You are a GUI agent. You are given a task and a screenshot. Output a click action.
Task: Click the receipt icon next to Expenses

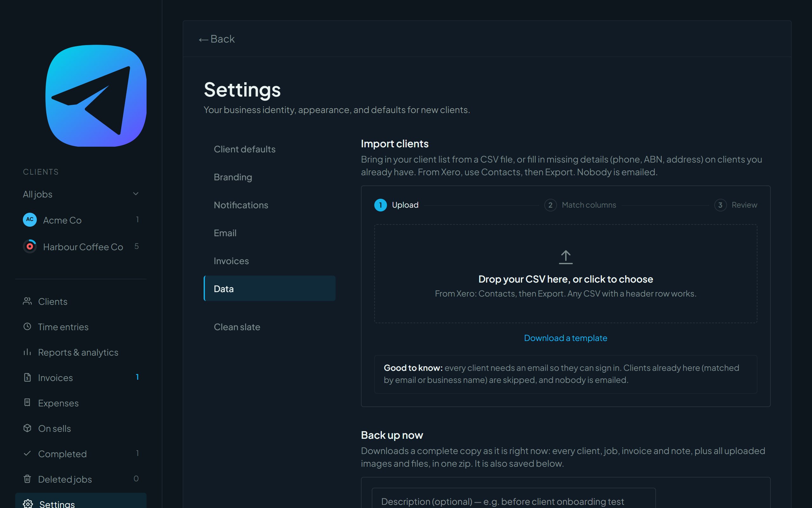point(28,403)
